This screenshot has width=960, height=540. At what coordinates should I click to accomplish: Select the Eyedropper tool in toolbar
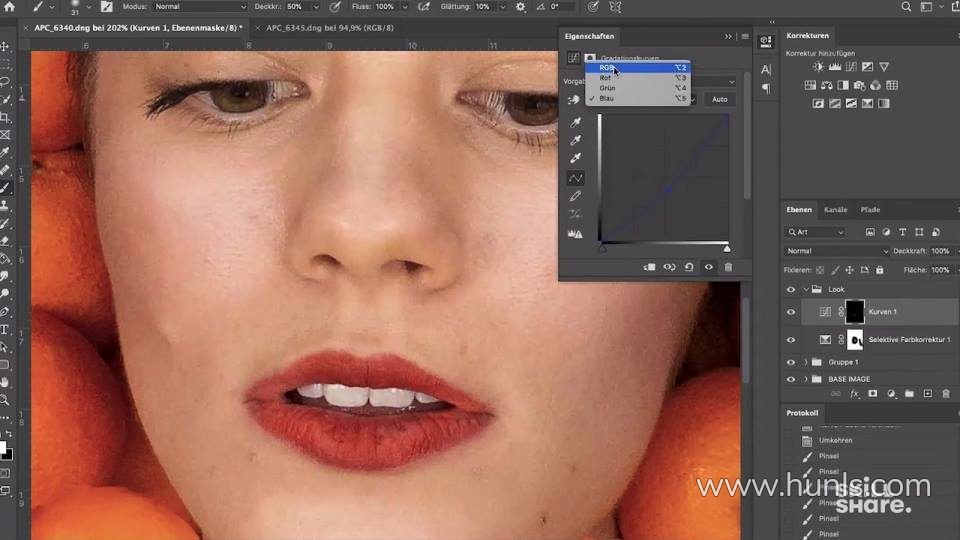pos(5,152)
